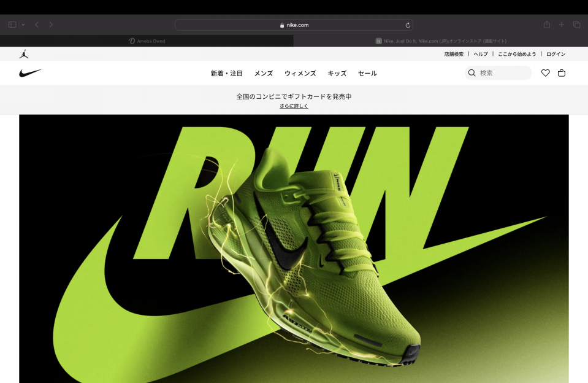Open the sidebar dropdown chevron
The width and height of the screenshot is (588, 383).
coord(23,25)
